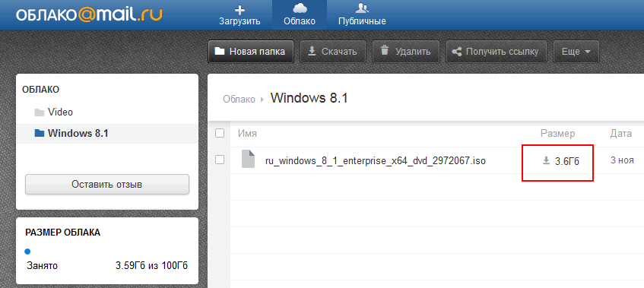Click the Удалить button
This screenshot has width=644, height=288.
[x=406, y=52]
